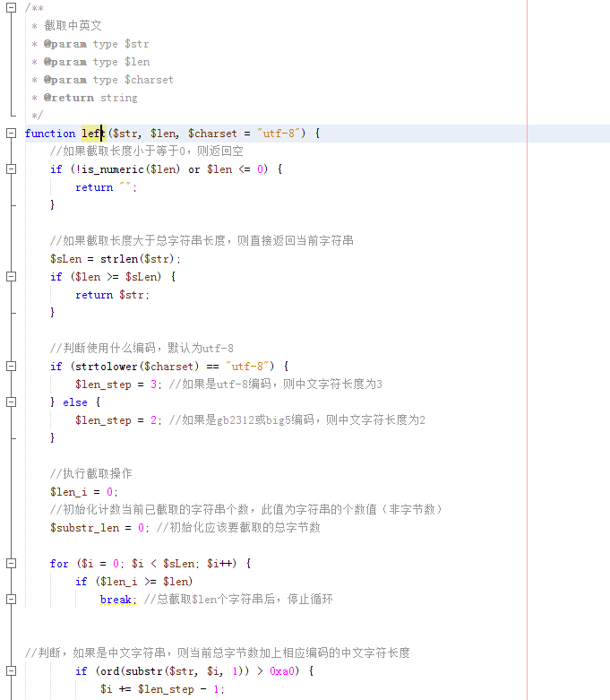Fold the if ($len >= $sLen) block

pyautogui.click(x=11, y=276)
